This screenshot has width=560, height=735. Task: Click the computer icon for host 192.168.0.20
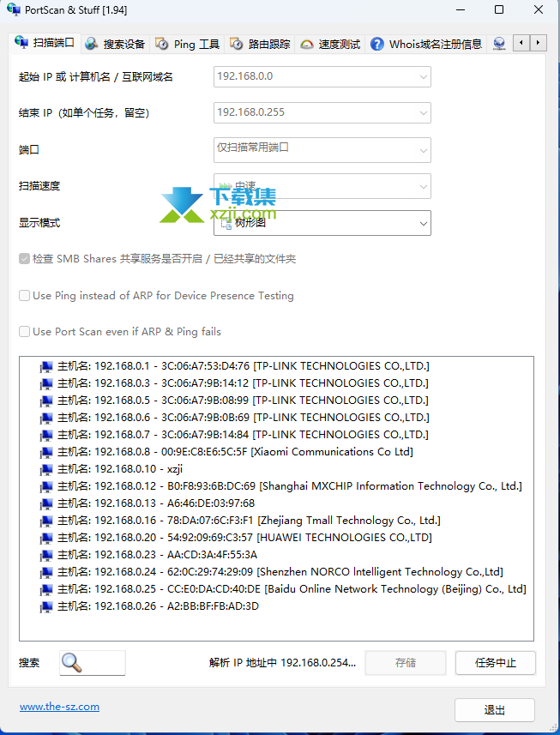coord(46,538)
